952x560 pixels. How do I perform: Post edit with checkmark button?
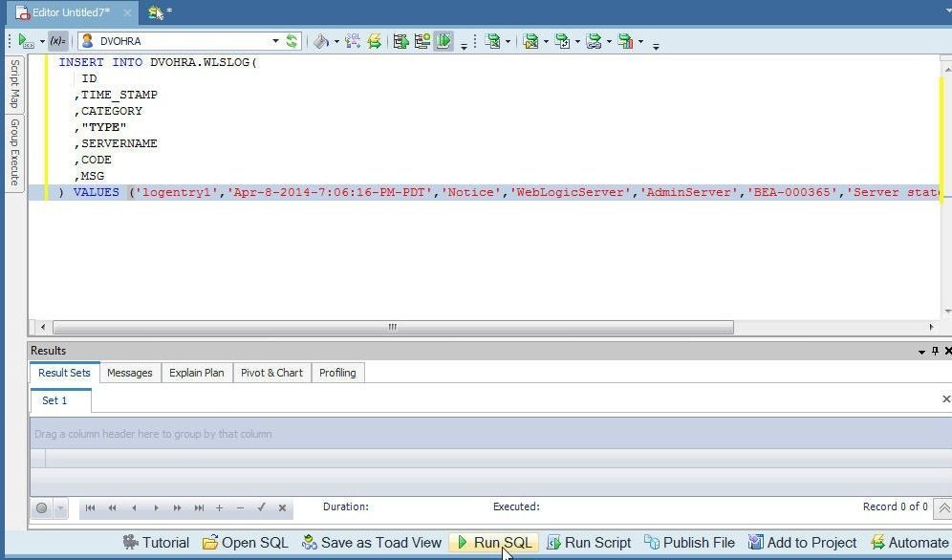coord(261,507)
